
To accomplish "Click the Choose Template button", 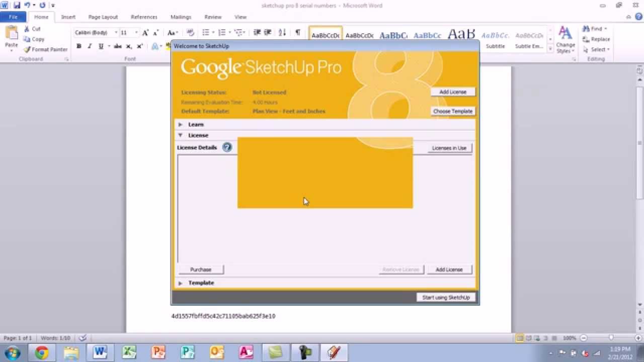I will pyautogui.click(x=452, y=111).
